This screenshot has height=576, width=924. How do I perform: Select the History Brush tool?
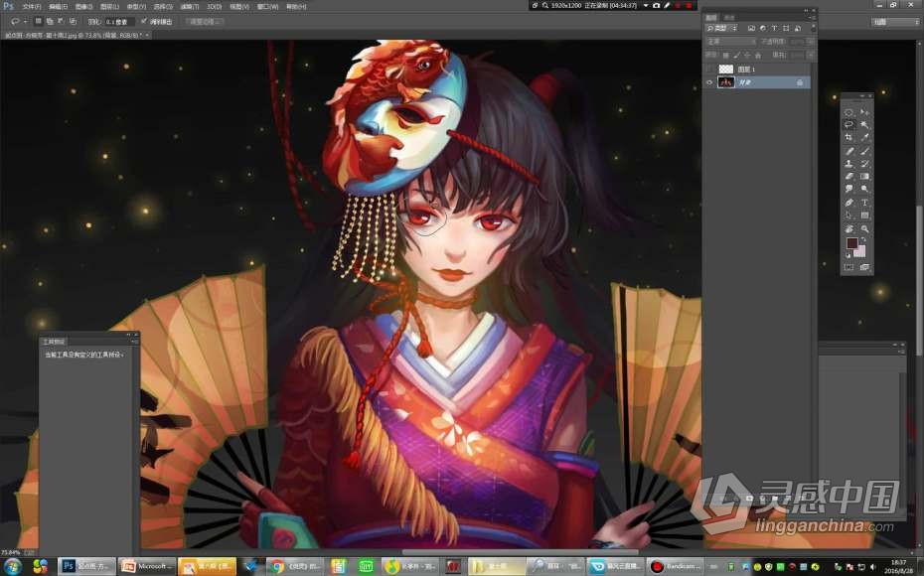pos(864,164)
